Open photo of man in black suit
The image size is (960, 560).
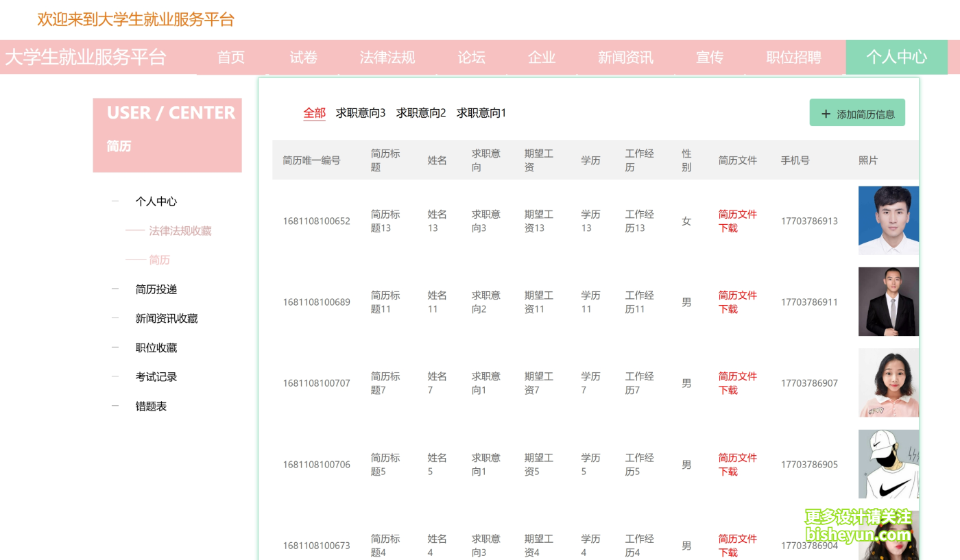[888, 302]
